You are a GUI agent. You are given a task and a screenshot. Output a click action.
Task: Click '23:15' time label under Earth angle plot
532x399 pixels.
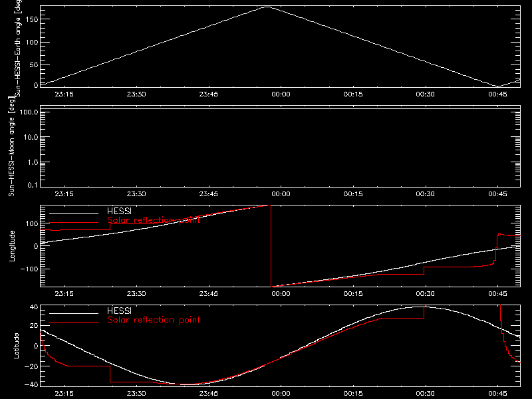pyautogui.click(x=64, y=94)
